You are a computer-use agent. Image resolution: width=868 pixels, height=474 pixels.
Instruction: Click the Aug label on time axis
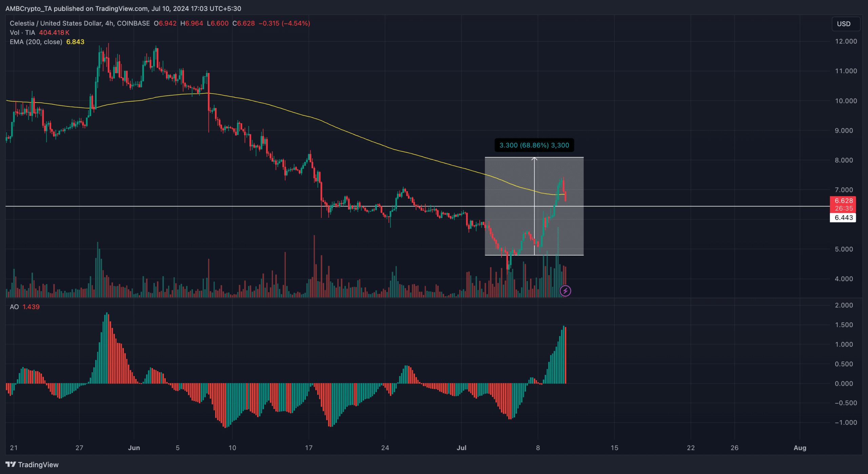800,448
